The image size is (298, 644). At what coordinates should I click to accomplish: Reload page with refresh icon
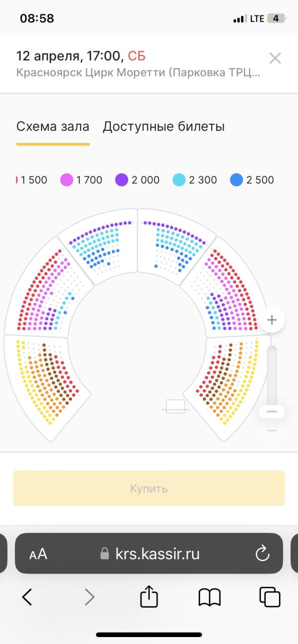262,554
